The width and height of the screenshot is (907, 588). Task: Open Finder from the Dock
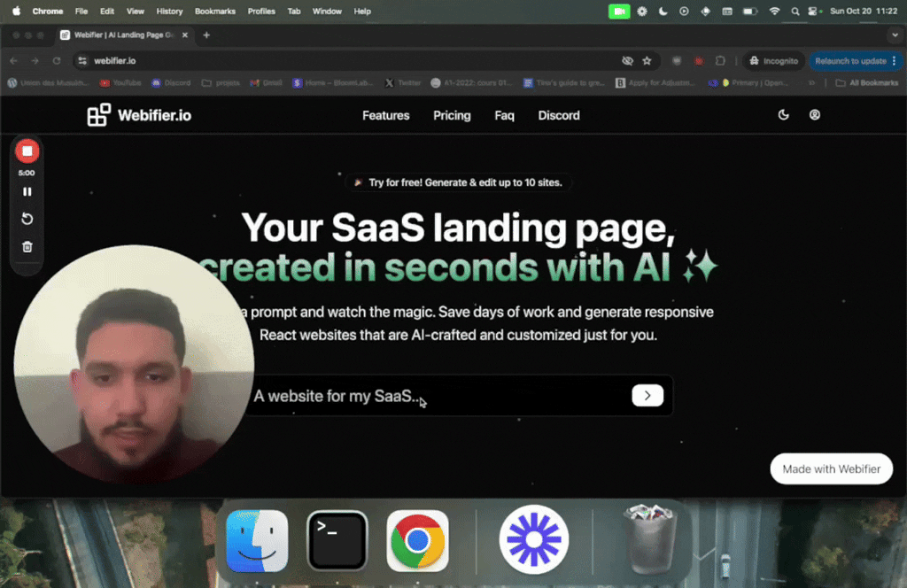tap(257, 540)
